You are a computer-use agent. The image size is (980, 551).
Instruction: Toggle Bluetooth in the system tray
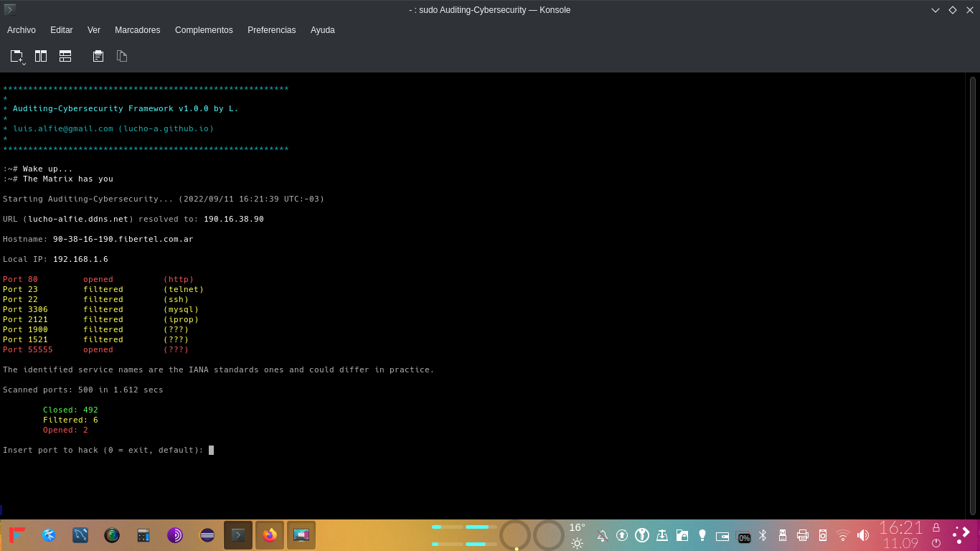763,535
